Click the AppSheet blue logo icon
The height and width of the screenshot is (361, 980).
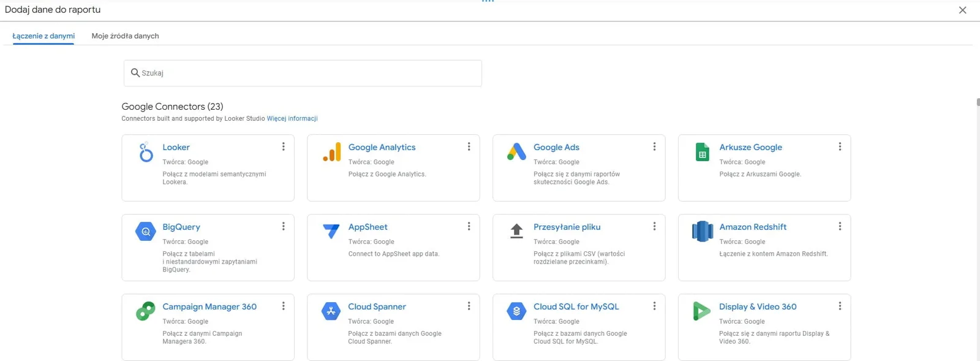pyautogui.click(x=331, y=231)
